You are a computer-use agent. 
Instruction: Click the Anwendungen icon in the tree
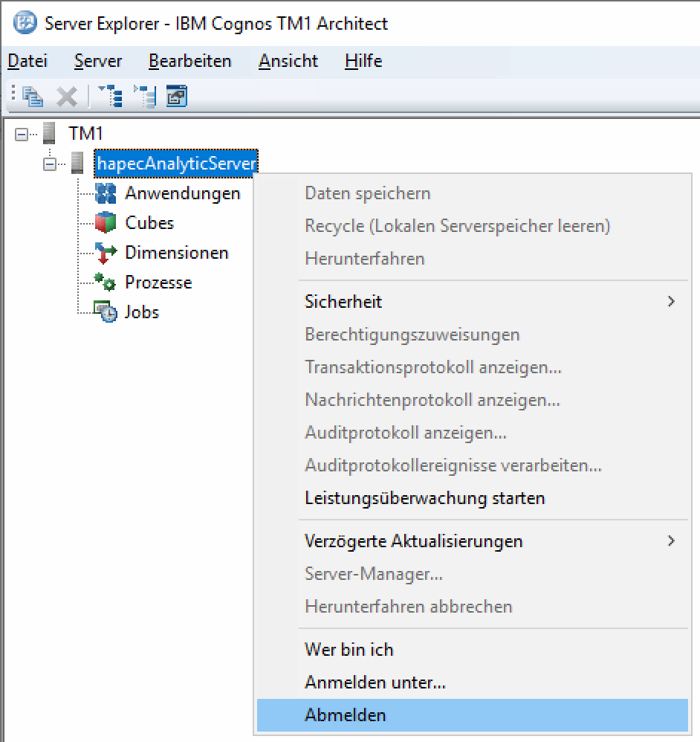[106, 193]
